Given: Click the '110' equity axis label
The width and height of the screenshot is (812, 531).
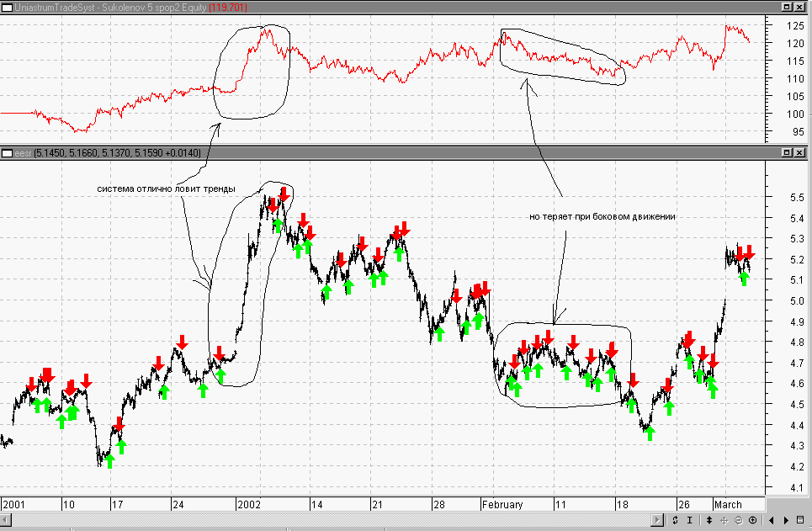Looking at the screenshot, I should click(x=795, y=79).
